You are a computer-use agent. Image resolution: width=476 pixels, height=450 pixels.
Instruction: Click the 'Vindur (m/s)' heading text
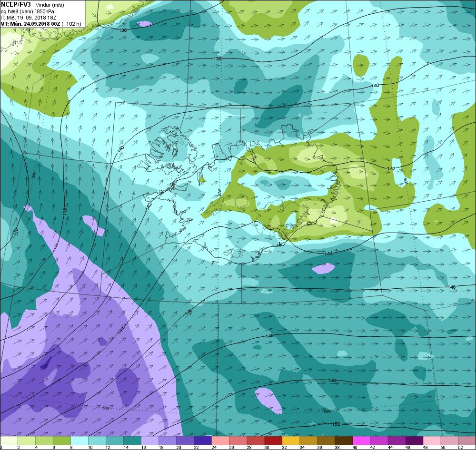point(50,5)
